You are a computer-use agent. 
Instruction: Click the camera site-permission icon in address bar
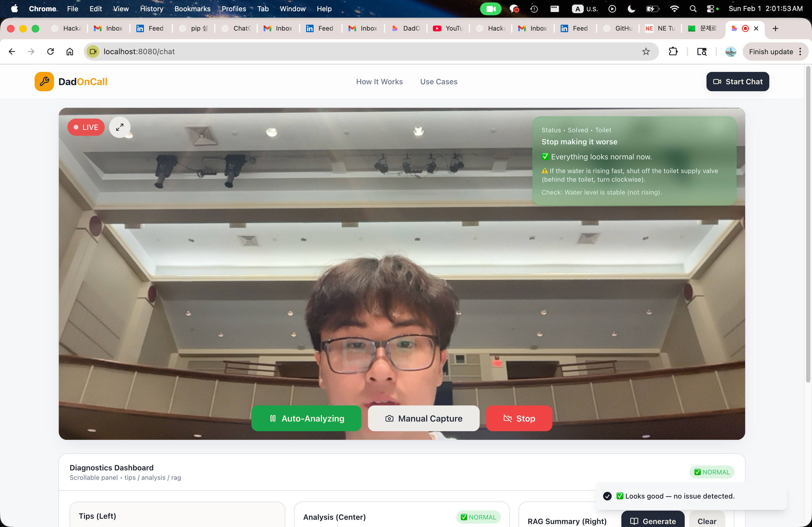coord(93,52)
